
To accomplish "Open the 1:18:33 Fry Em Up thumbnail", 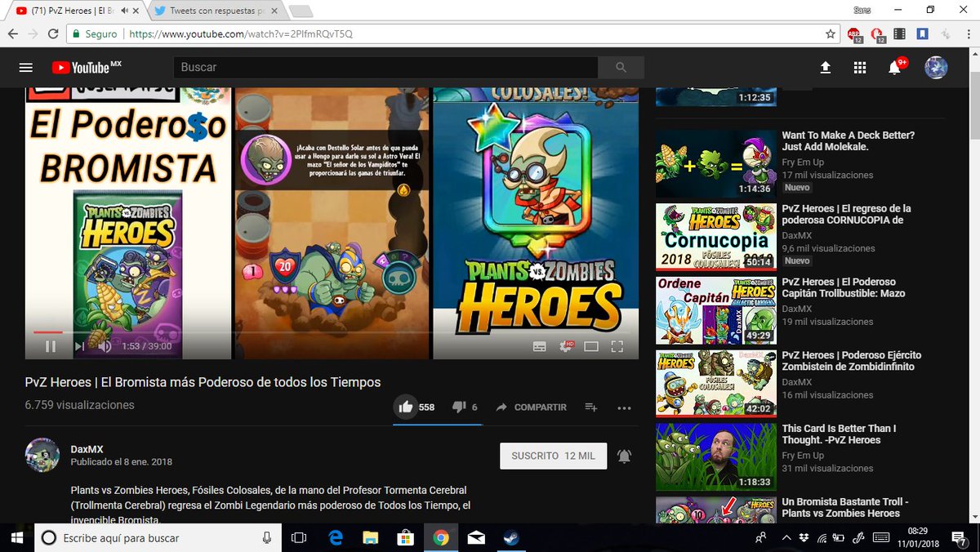I will pos(716,456).
